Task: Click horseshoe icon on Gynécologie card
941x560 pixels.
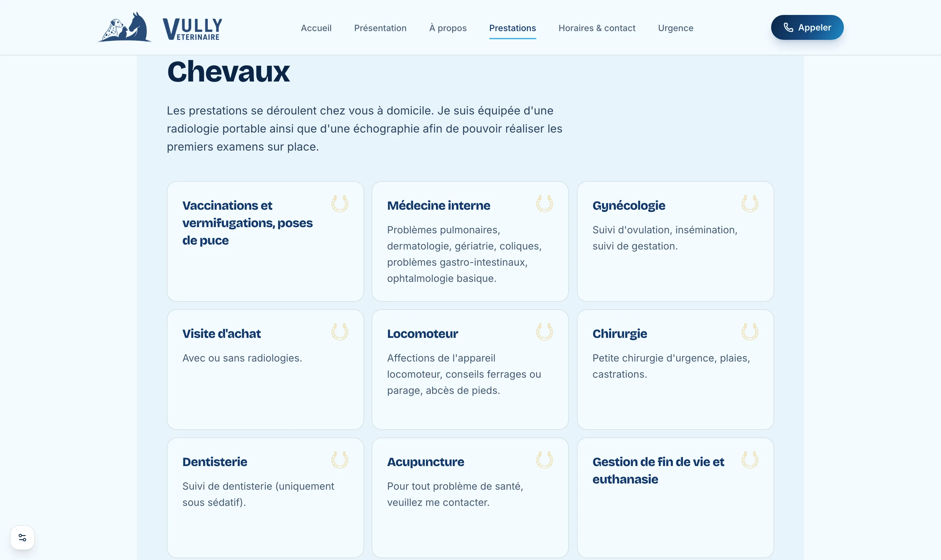Action: pyautogui.click(x=750, y=203)
